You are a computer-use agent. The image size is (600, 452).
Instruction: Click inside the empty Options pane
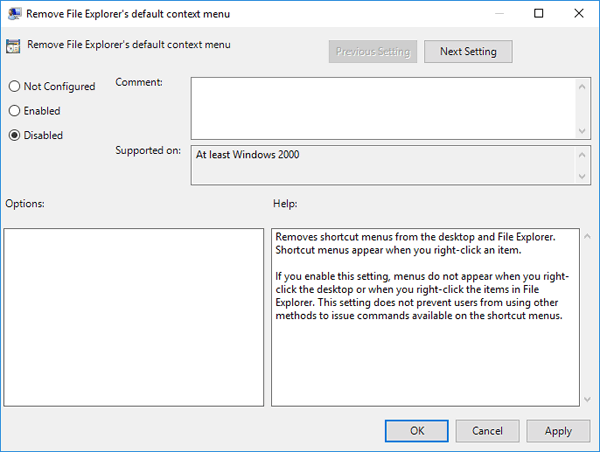tap(134, 317)
